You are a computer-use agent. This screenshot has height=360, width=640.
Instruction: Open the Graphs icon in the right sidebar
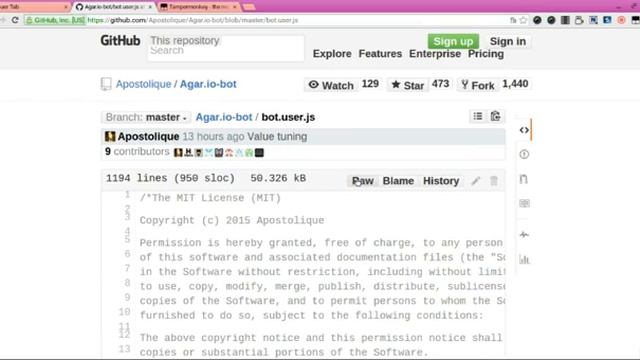(x=524, y=259)
